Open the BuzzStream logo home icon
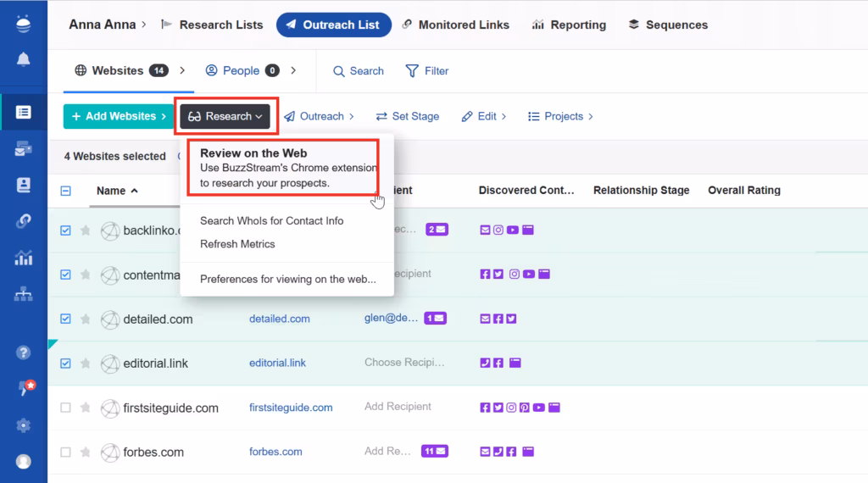The height and width of the screenshot is (483, 868). pos(23,24)
